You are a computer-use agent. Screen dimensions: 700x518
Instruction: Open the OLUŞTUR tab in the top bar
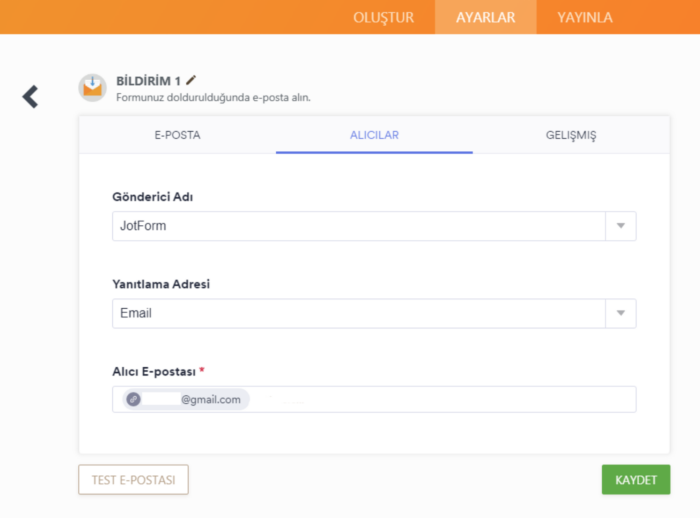[x=383, y=17]
